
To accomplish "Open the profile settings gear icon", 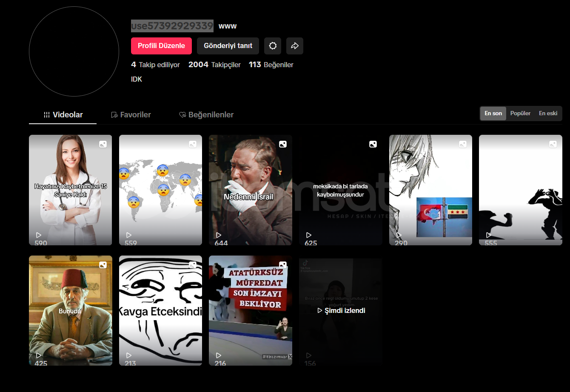I will (x=273, y=46).
